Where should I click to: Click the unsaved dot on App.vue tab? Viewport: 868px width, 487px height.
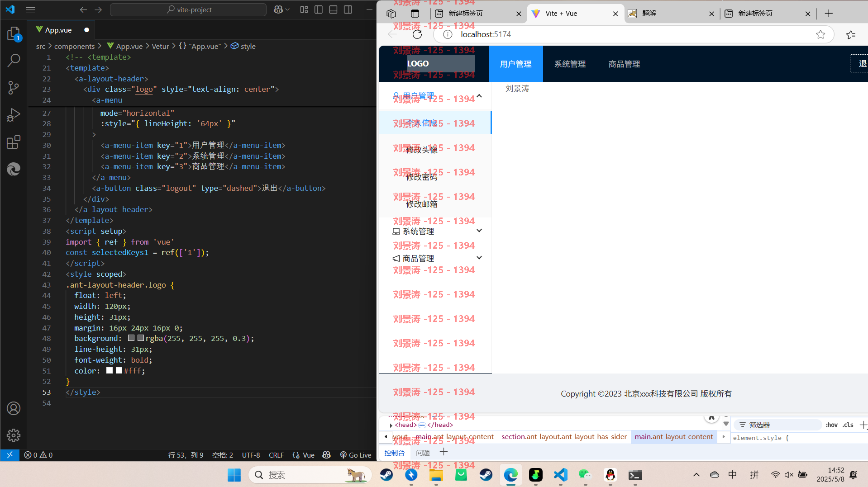tap(86, 30)
